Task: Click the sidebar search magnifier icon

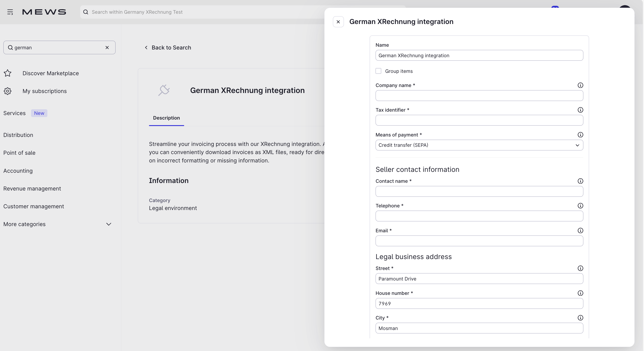Action: point(10,48)
